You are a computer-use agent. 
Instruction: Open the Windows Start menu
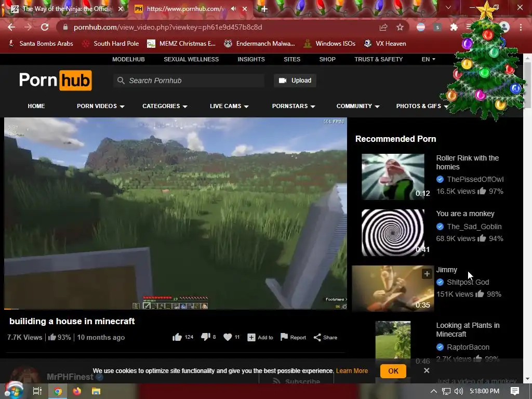pyautogui.click(x=13, y=391)
